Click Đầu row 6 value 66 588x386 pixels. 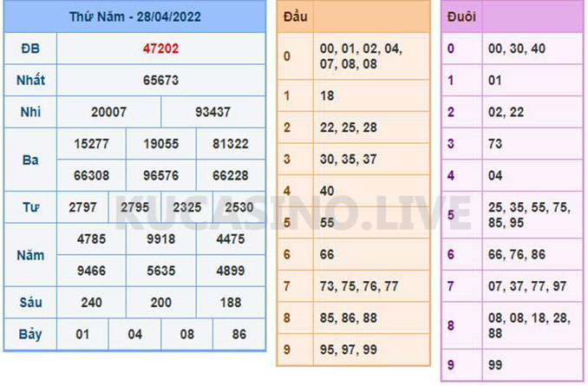pyautogui.click(x=327, y=255)
